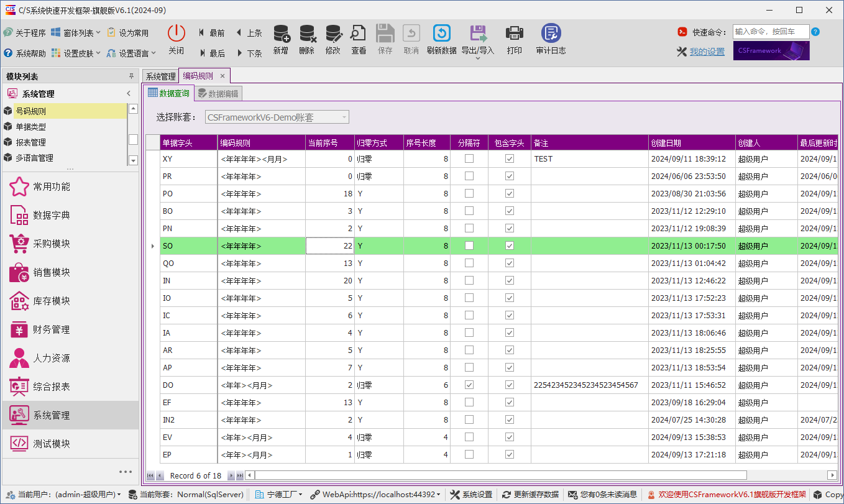844x504 pixels.
Task: Open 我的设置 link
Action: [x=707, y=52]
